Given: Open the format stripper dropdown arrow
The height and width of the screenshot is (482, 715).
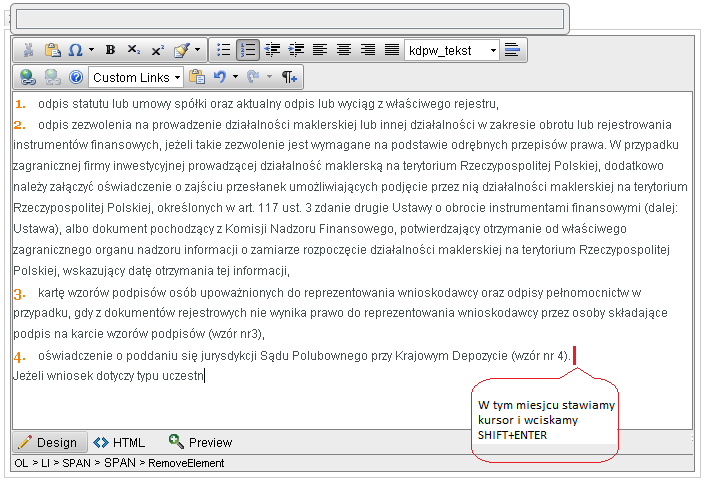Looking at the screenshot, I should [197, 50].
